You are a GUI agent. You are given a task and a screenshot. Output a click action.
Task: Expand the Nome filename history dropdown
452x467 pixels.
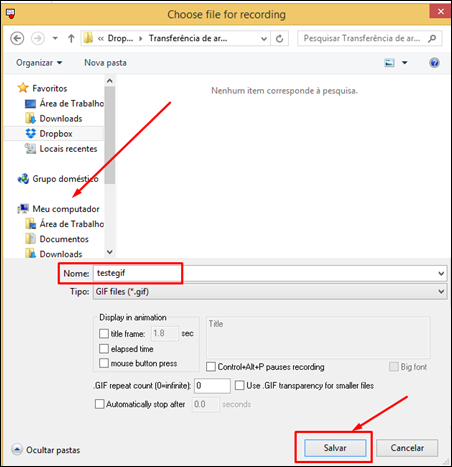441,274
